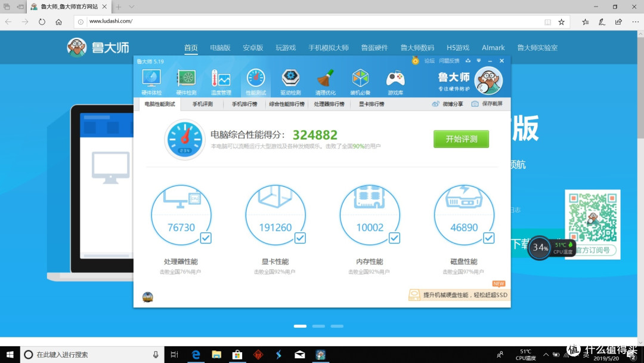Click 问题反馈 feedback link
The width and height of the screenshot is (644, 363).
(x=449, y=61)
